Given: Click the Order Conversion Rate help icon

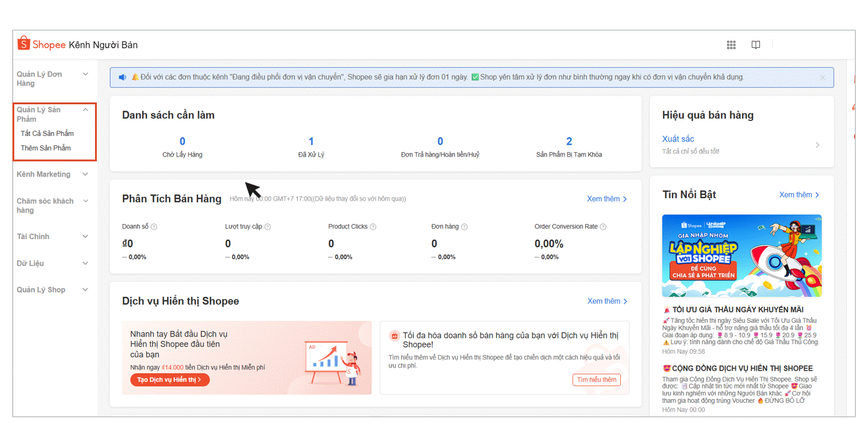Looking at the screenshot, I should coord(603,227).
